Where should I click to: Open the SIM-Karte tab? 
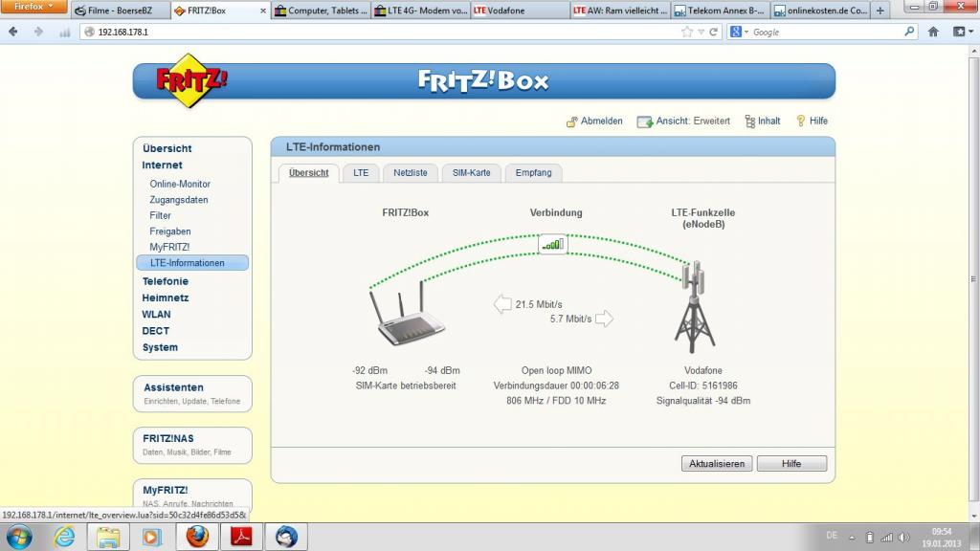pos(471,173)
